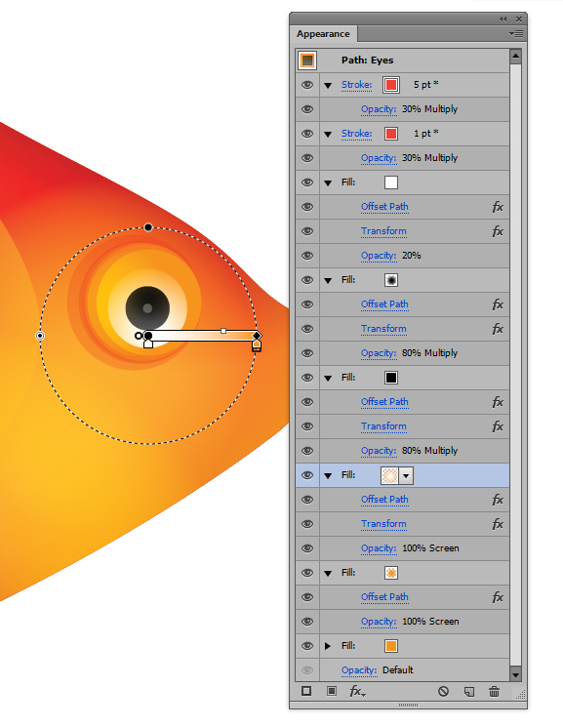Image resolution: width=563 pixels, height=728 pixels.
Task: Click Transform link under black Fill
Action: pos(383,426)
